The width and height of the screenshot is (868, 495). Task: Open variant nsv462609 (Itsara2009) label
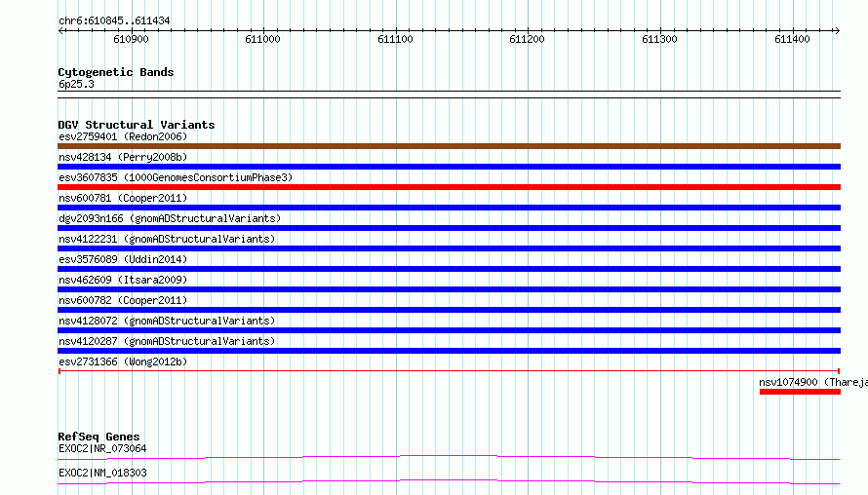[123, 280]
